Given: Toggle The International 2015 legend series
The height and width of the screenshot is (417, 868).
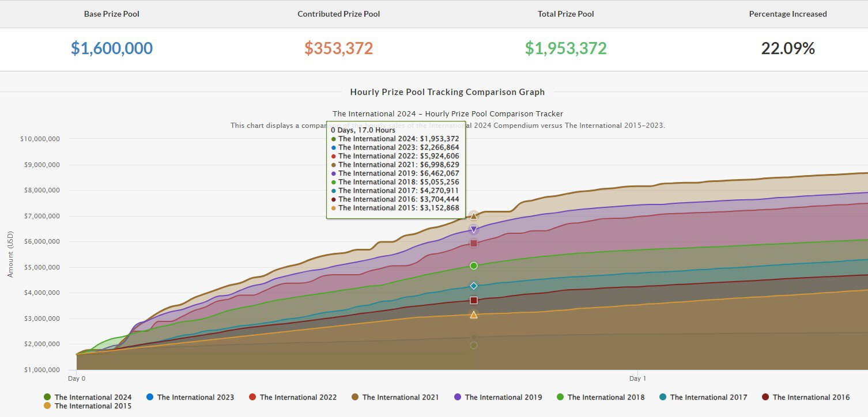Looking at the screenshot, I should (x=88, y=406).
